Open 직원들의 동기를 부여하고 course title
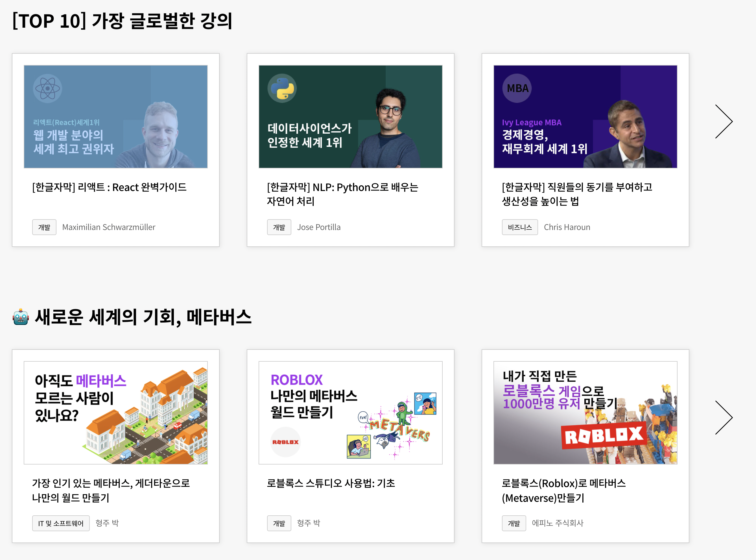 pyautogui.click(x=577, y=194)
